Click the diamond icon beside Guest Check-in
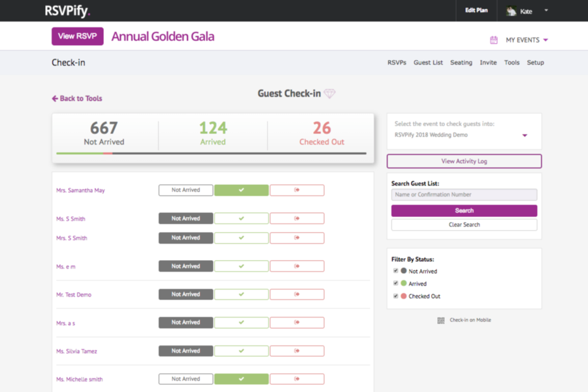The width and height of the screenshot is (588, 392). (x=330, y=93)
